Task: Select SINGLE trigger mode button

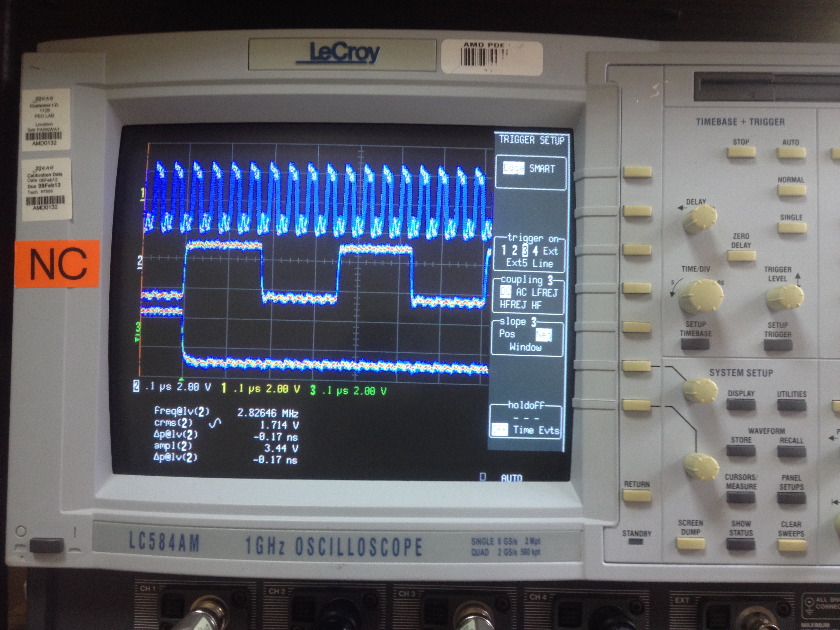Action: point(792,228)
